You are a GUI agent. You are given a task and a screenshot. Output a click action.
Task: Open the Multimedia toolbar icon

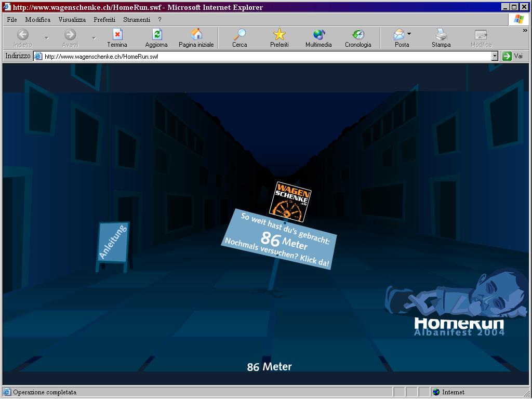coord(319,34)
